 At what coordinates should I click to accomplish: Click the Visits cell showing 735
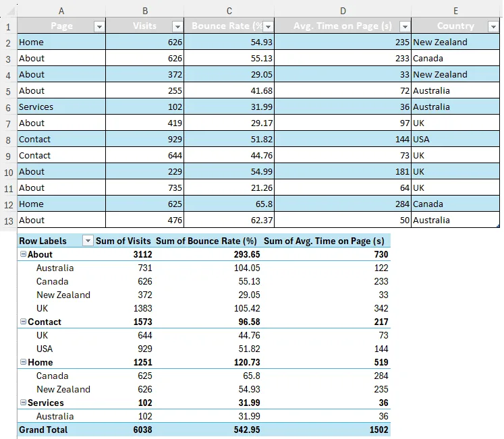point(144,187)
